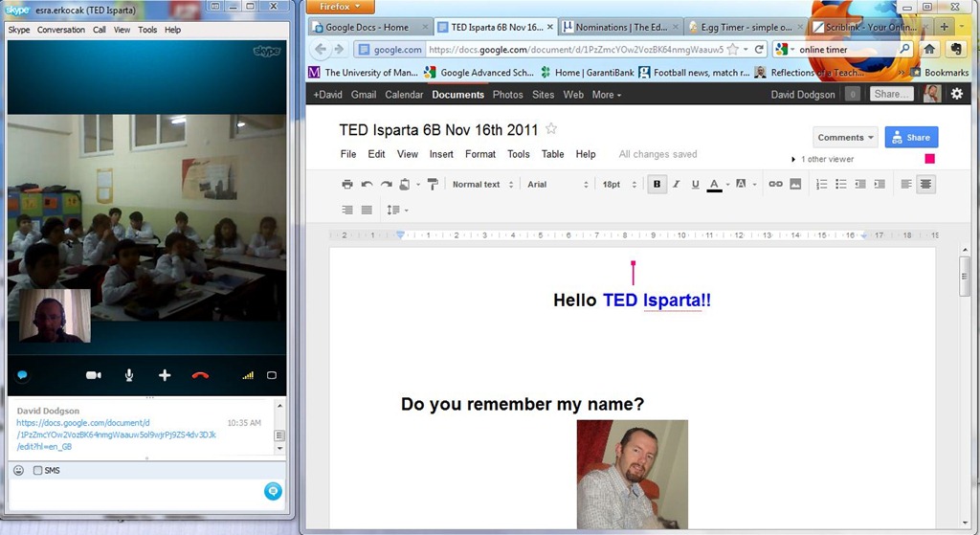Select the paint format roller icon
The image size is (980, 535).
[433, 184]
